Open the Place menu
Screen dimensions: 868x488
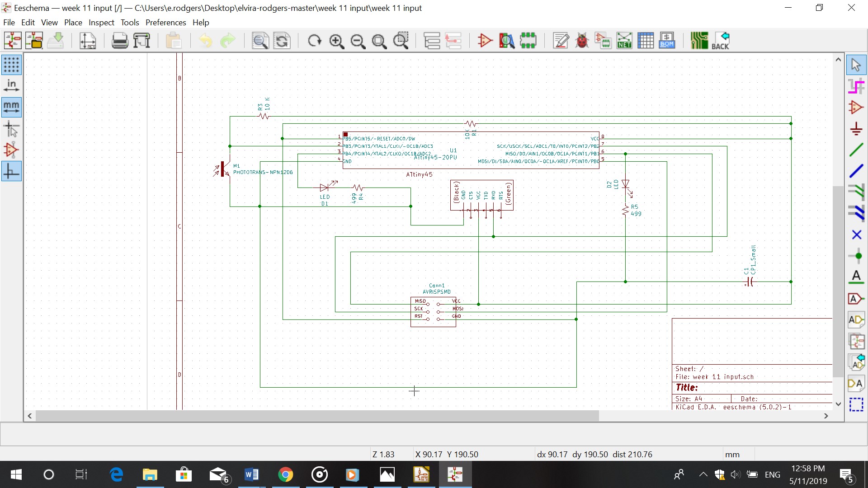[73, 23]
